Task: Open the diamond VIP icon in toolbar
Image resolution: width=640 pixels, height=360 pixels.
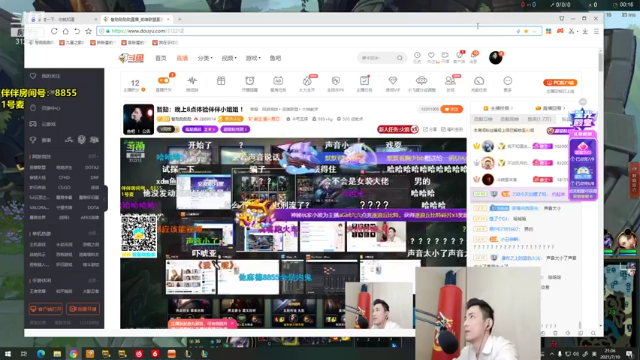Action: (x=393, y=80)
